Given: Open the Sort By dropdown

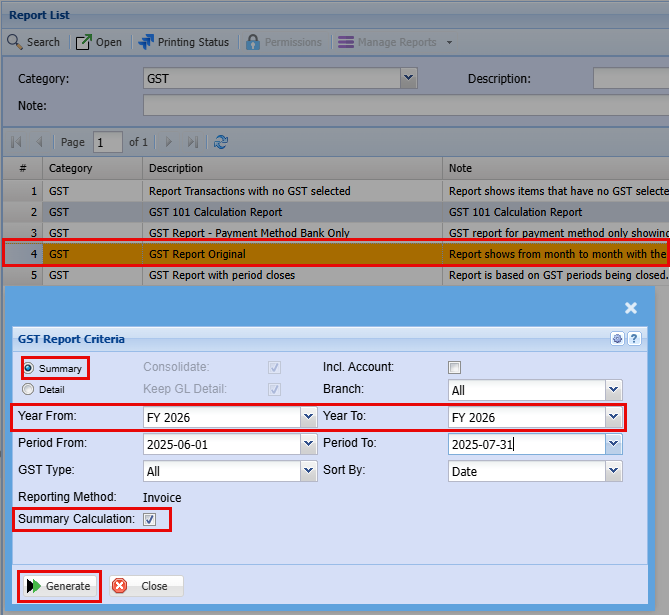Looking at the screenshot, I should pos(613,471).
